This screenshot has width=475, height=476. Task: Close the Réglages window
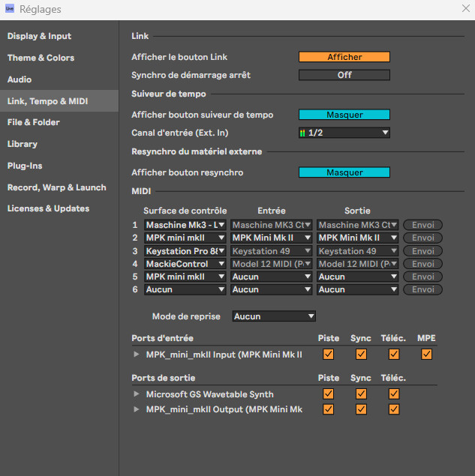pyautogui.click(x=464, y=9)
